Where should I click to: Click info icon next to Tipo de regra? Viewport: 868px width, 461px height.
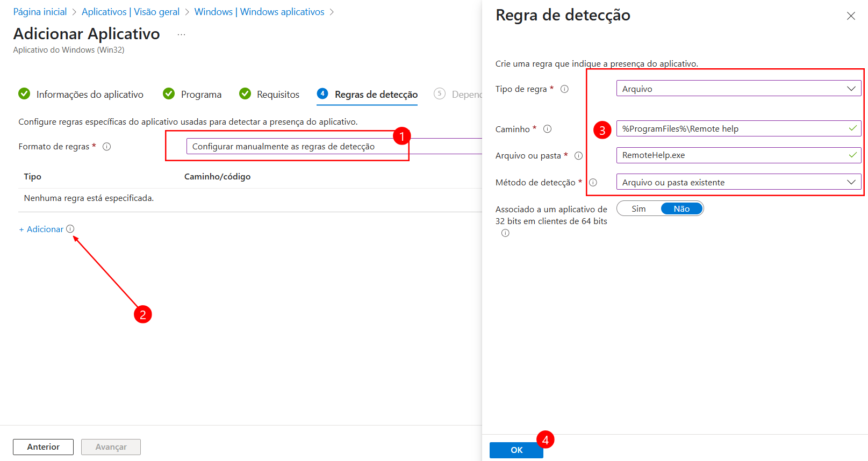tap(564, 89)
